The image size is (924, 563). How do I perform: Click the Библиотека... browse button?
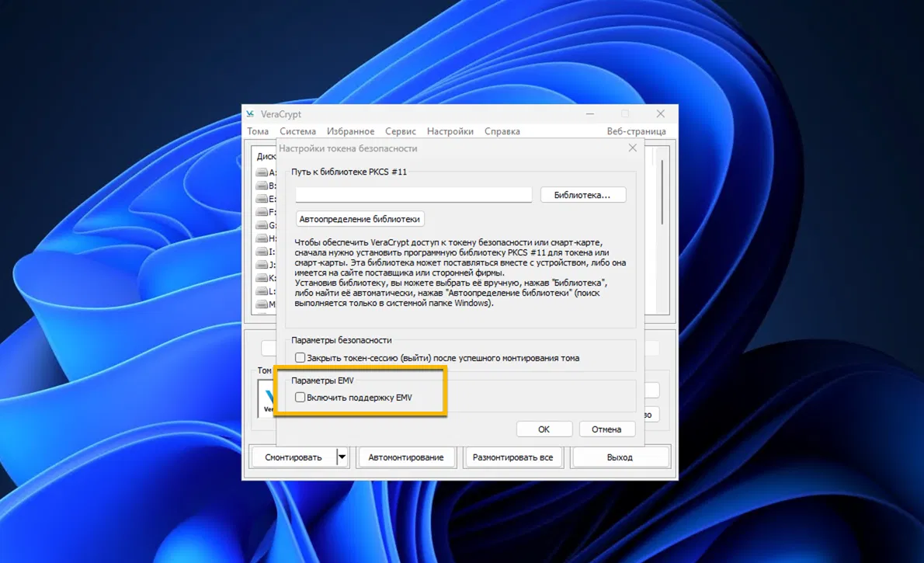click(x=582, y=195)
